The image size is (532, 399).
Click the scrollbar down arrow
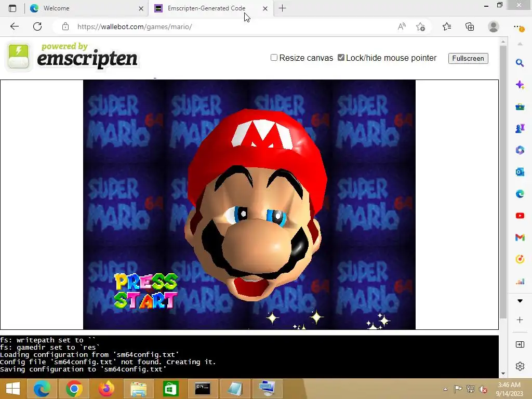click(x=503, y=374)
